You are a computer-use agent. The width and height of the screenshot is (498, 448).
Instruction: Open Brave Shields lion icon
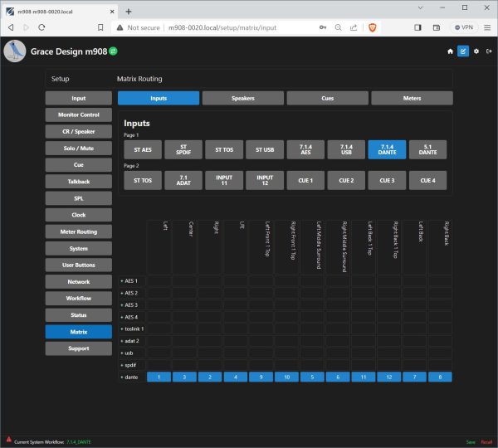click(x=369, y=27)
